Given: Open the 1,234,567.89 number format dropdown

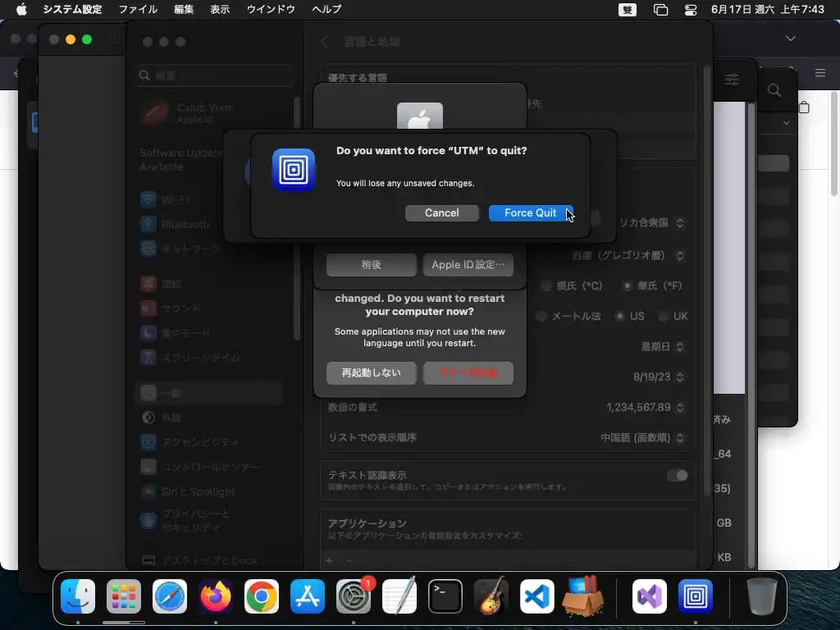Looking at the screenshot, I should [646, 407].
